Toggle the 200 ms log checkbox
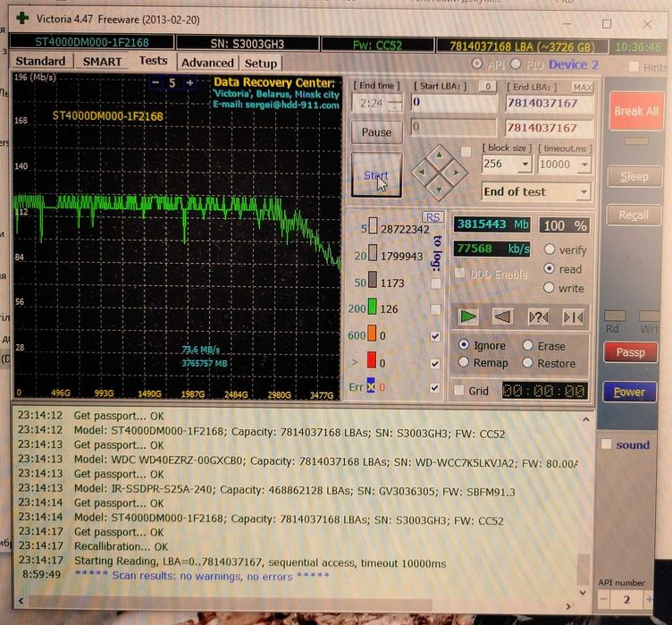 (435, 309)
